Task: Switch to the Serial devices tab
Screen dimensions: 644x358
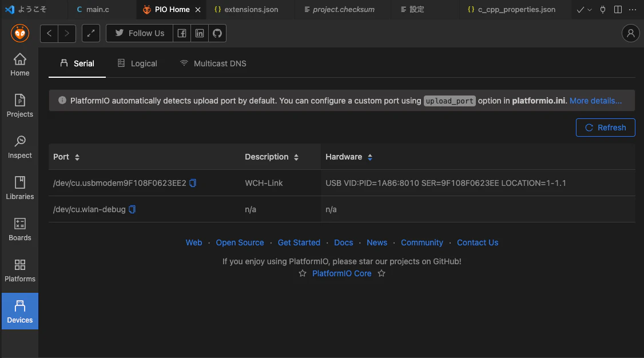Action: click(x=77, y=63)
